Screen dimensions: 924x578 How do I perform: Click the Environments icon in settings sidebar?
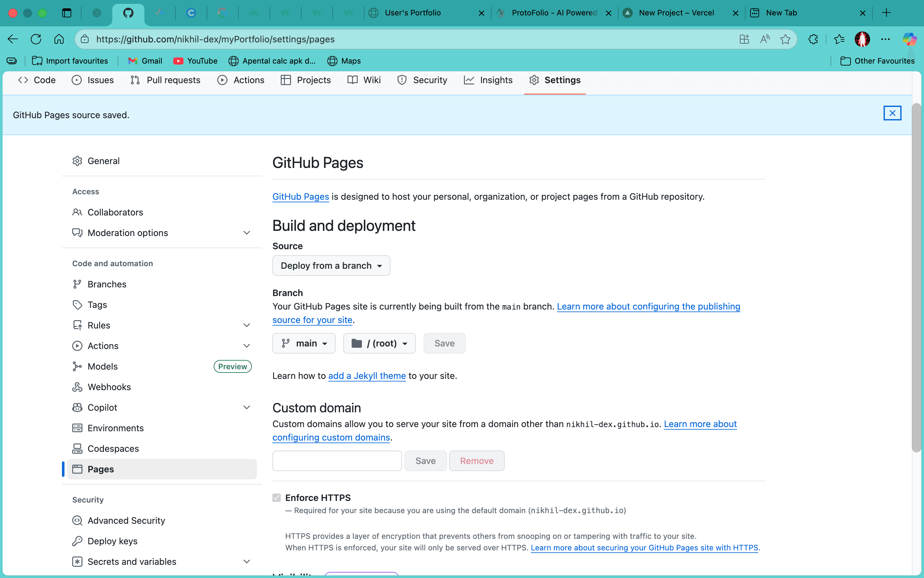pos(77,428)
